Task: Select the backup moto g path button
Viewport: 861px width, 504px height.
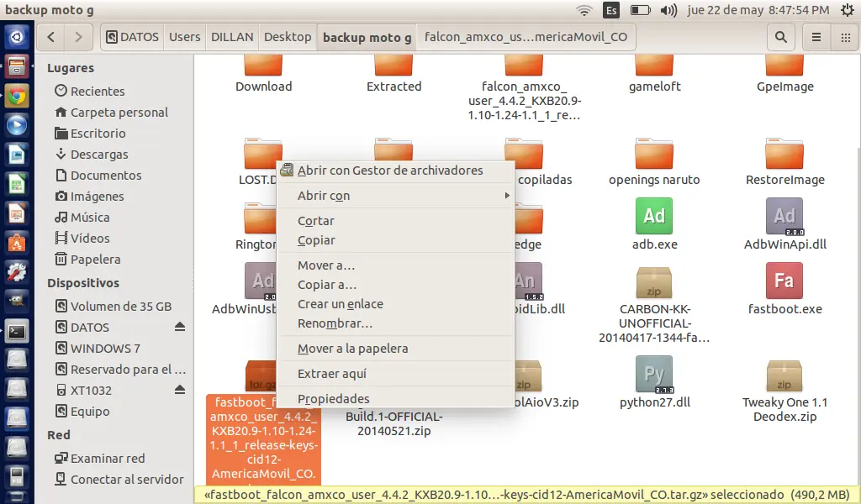Action: [367, 37]
